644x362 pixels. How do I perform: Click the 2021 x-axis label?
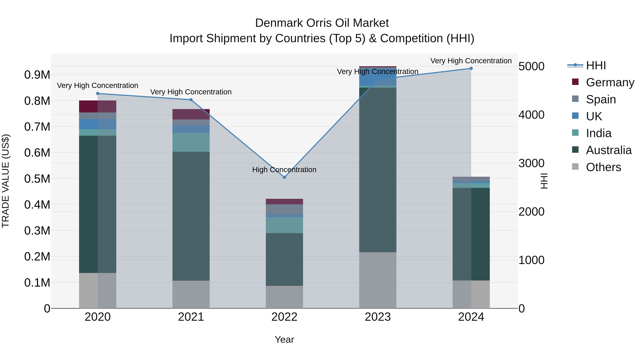pyautogui.click(x=191, y=317)
